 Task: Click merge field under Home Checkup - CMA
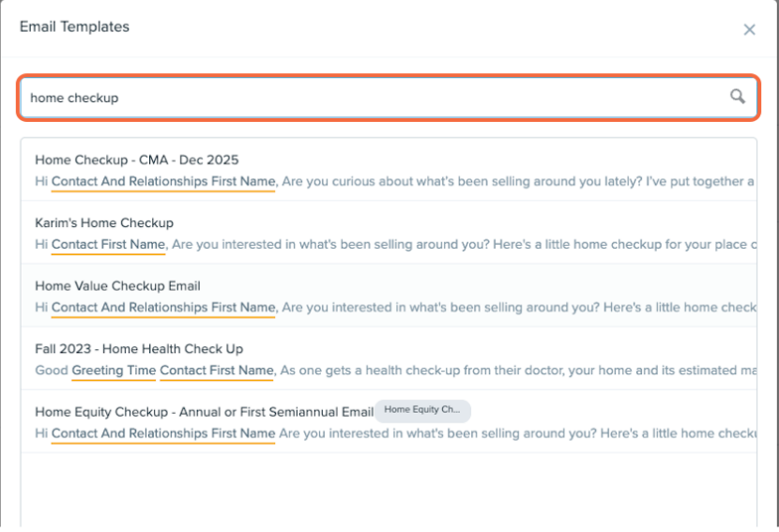(x=163, y=181)
